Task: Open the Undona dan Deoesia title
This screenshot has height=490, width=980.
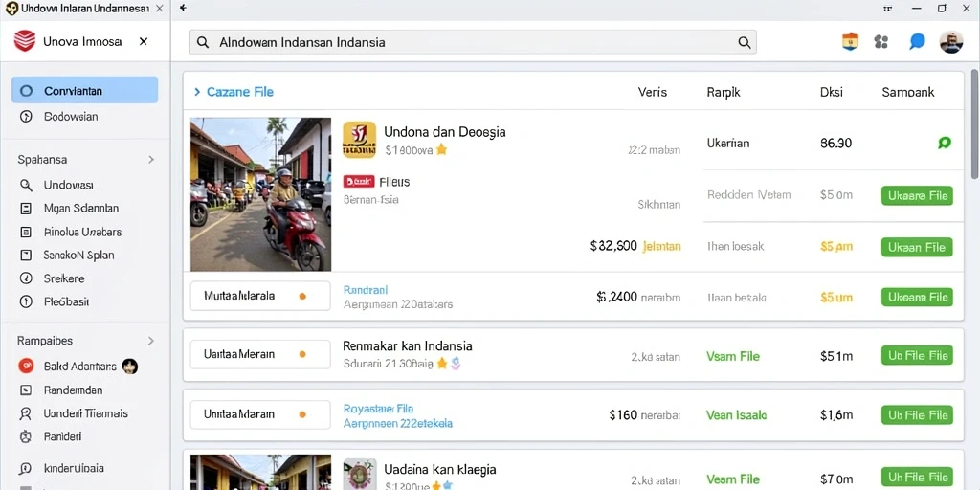Action: 444,132
